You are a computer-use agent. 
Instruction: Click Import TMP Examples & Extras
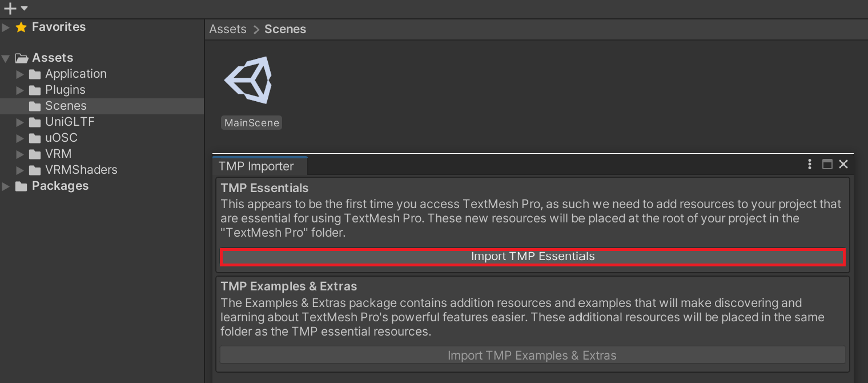532,355
